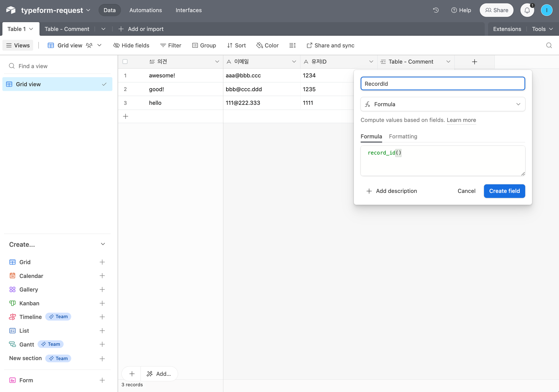Add a new Calendar view
This screenshot has width=559, height=392.
click(102, 276)
